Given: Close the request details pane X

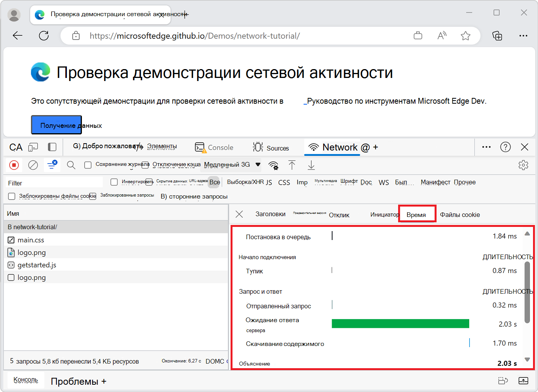Looking at the screenshot, I should [x=239, y=214].
